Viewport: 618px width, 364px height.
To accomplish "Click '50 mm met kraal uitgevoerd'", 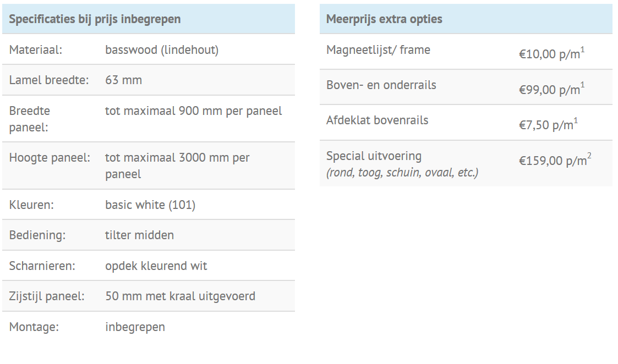I will (180, 296).
